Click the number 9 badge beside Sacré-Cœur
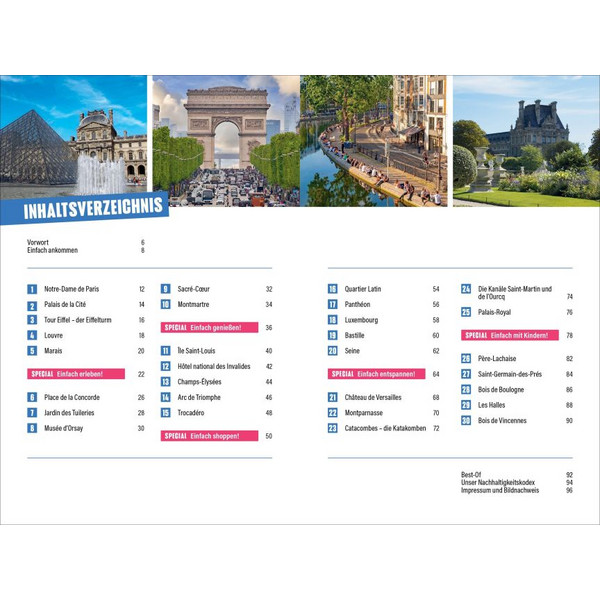The width and height of the screenshot is (600, 600). point(165,289)
